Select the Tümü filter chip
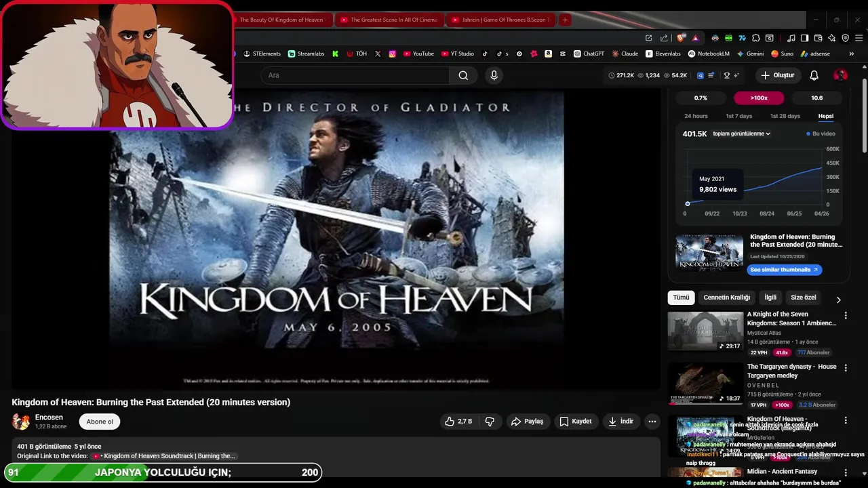Viewport: 868px width, 488px height. coord(681,298)
